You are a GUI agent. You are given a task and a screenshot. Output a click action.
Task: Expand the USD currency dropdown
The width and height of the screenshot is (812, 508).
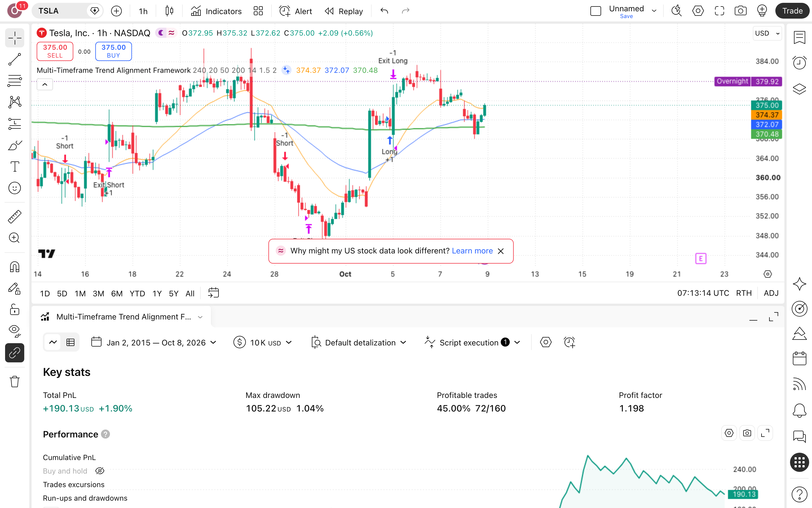[767, 33]
